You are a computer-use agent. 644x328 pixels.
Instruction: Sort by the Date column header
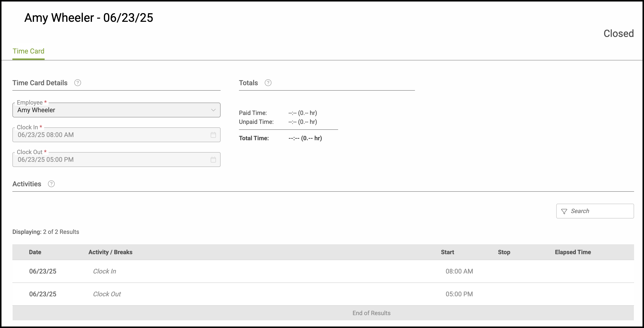35,252
